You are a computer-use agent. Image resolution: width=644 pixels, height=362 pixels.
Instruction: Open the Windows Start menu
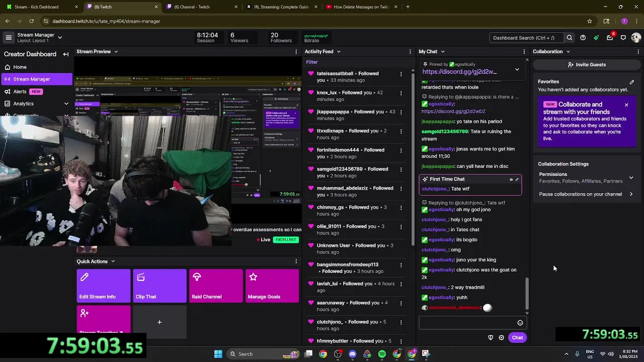pyautogui.click(x=218, y=354)
